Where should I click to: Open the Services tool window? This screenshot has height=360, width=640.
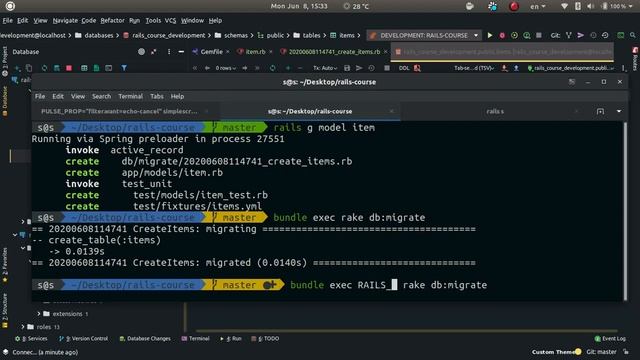coord(31,339)
